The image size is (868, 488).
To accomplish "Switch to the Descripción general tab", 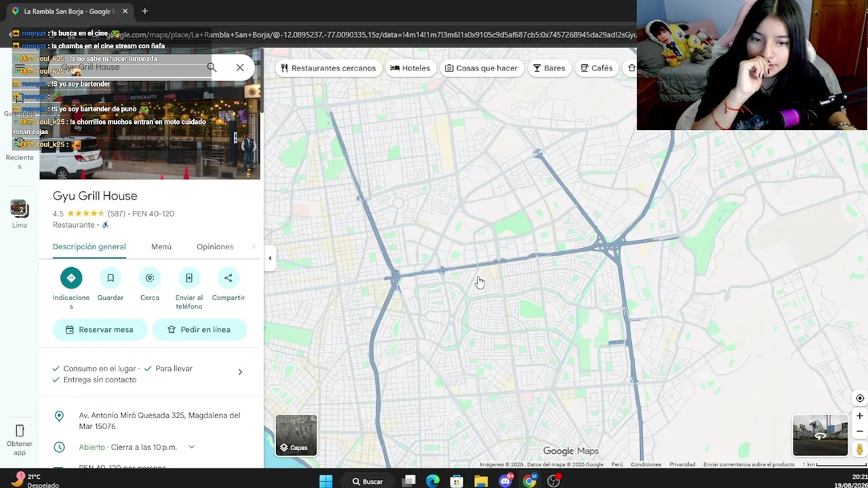I will (x=90, y=247).
